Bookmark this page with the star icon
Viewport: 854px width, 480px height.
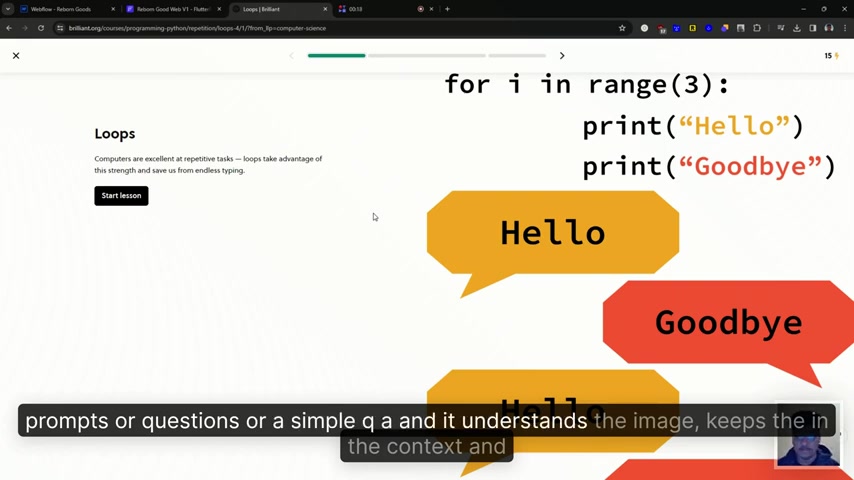coord(621,28)
